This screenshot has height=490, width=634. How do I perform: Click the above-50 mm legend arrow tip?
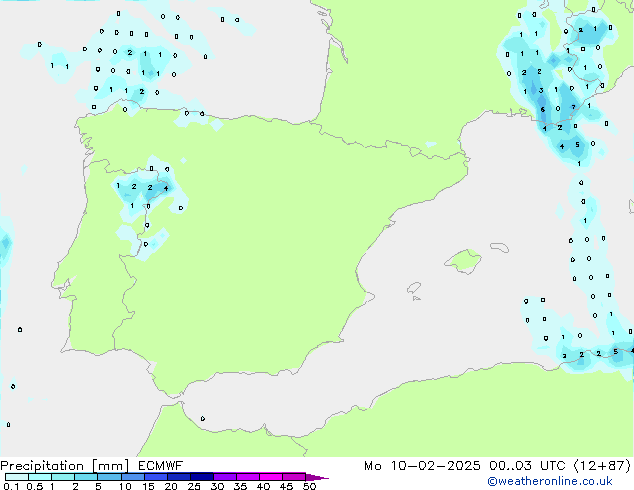tap(317, 477)
